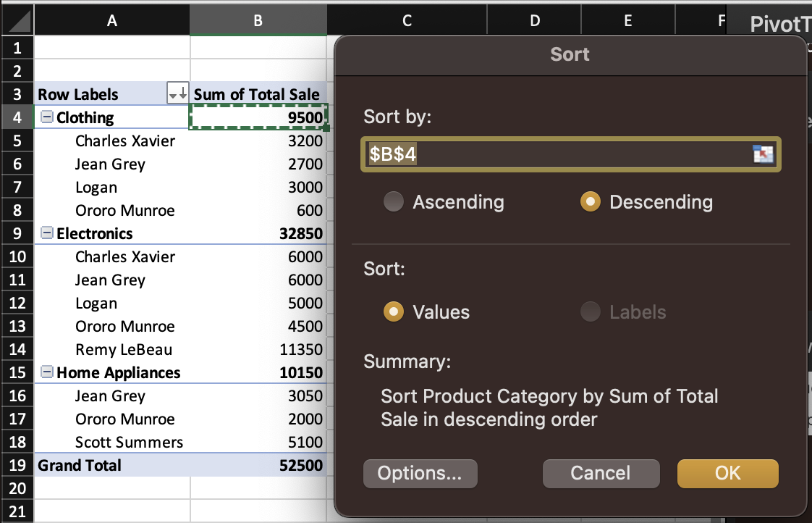This screenshot has width=812, height=523.
Task: Select column B header
Action: 258,20
